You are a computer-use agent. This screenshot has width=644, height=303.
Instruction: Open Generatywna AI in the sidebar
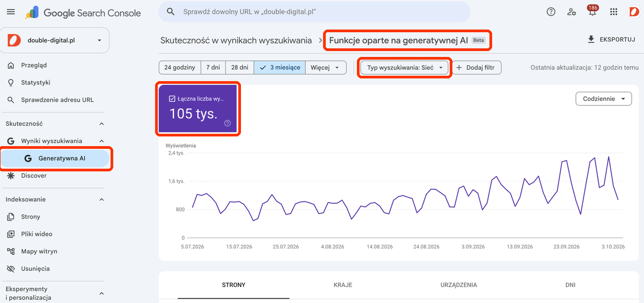(56, 158)
